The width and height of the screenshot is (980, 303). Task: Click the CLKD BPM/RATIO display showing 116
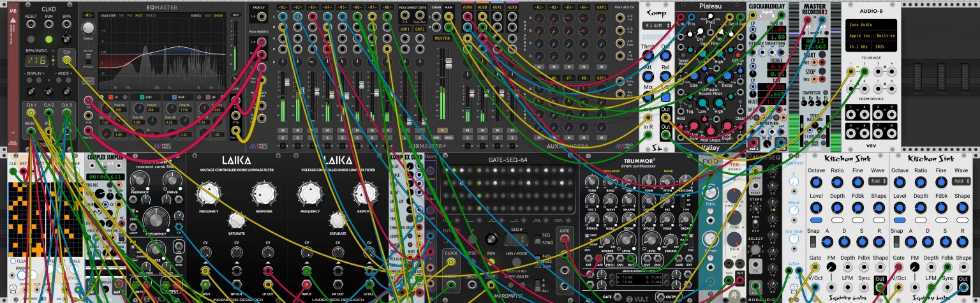click(x=36, y=60)
